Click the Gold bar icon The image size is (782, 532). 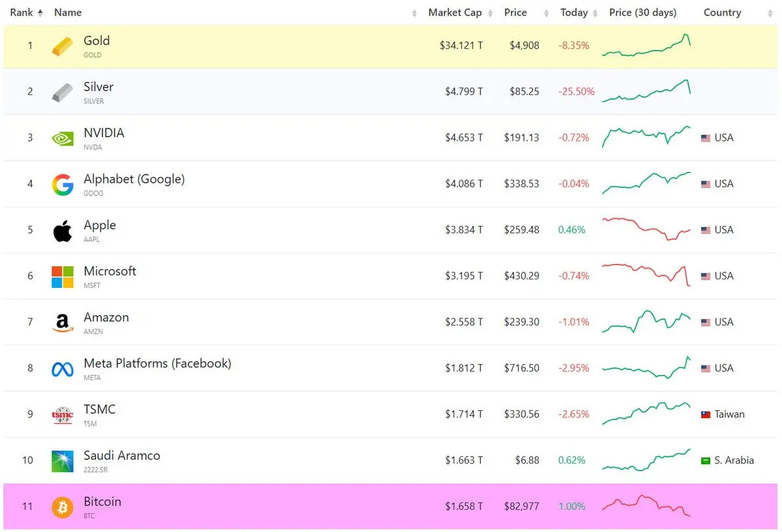point(63,46)
